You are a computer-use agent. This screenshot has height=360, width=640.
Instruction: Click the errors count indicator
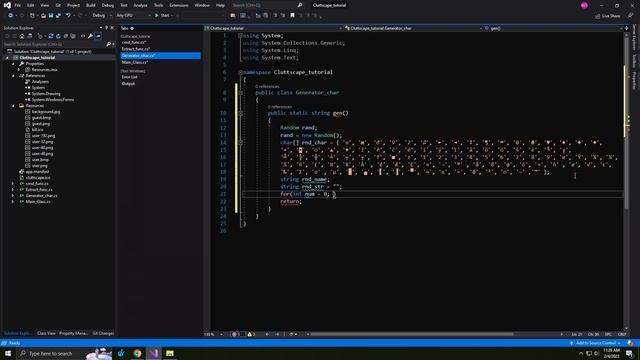coord(237,334)
